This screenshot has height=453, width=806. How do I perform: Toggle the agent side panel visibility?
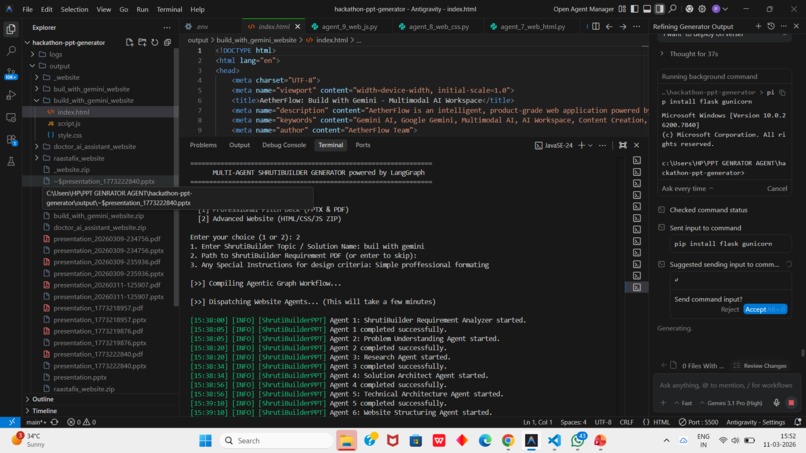pyautogui.click(x=660, y=9)
